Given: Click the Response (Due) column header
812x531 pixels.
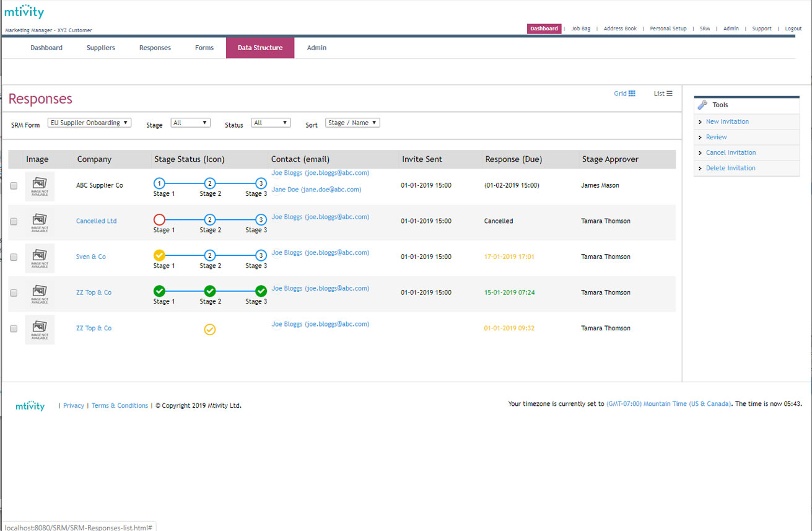Looking at the screenshot, I should pos(513,159).
